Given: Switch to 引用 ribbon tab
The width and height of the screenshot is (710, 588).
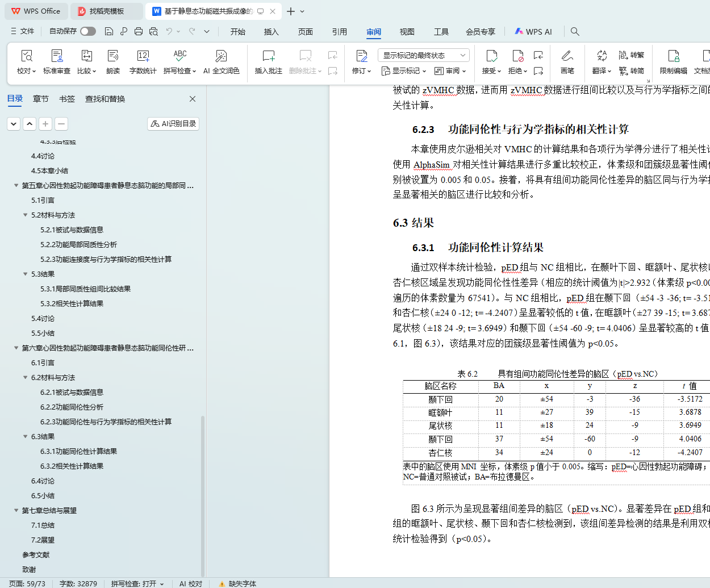Looking at the screenshot, I should point(340,32).
